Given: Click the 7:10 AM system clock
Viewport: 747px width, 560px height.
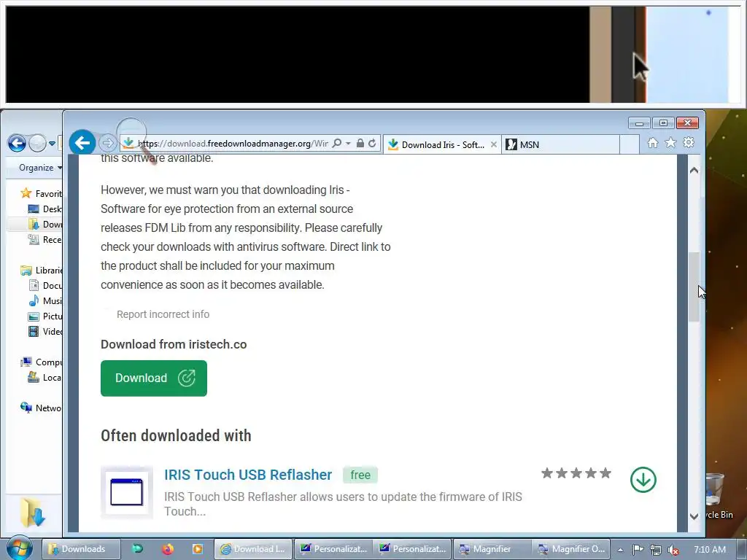Looking at the screenshot, I should pyautogui.click(x=710, y=550).
